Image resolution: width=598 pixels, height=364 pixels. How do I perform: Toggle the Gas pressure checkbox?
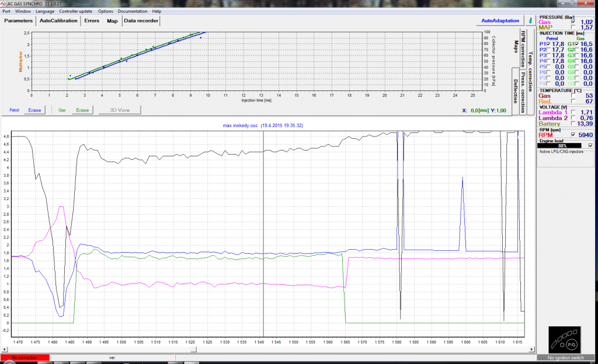pos(573,22)
